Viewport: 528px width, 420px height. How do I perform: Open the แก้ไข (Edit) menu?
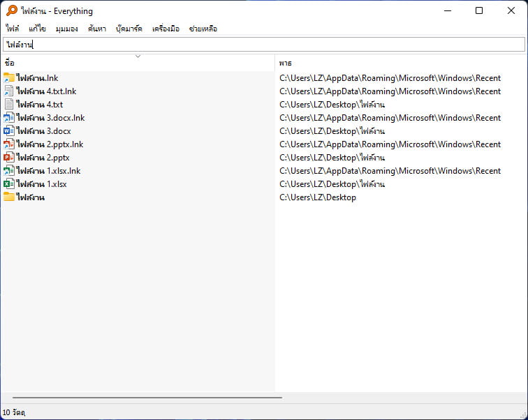pyautogui.click(x=37, y=29)
